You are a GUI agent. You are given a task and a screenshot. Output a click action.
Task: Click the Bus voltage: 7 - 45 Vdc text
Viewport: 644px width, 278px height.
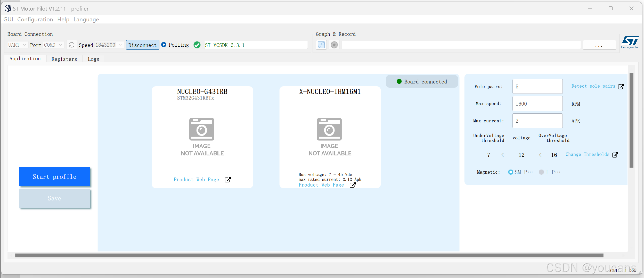pyautogui.click(x=325, y=174)
